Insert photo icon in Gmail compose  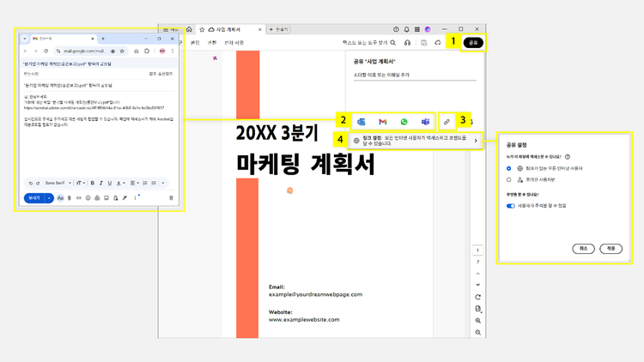(x=106, y=198)
